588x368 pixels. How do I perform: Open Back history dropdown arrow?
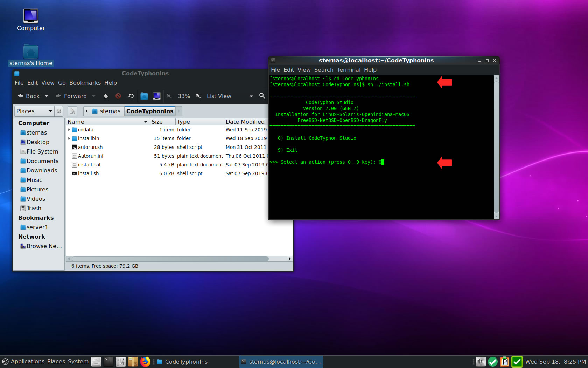point(47,96)
